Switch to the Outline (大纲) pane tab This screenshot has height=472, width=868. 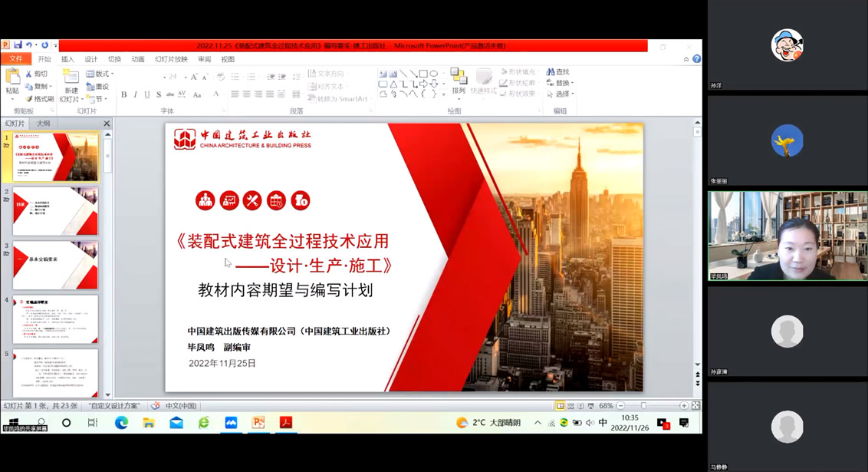point(44,124)
